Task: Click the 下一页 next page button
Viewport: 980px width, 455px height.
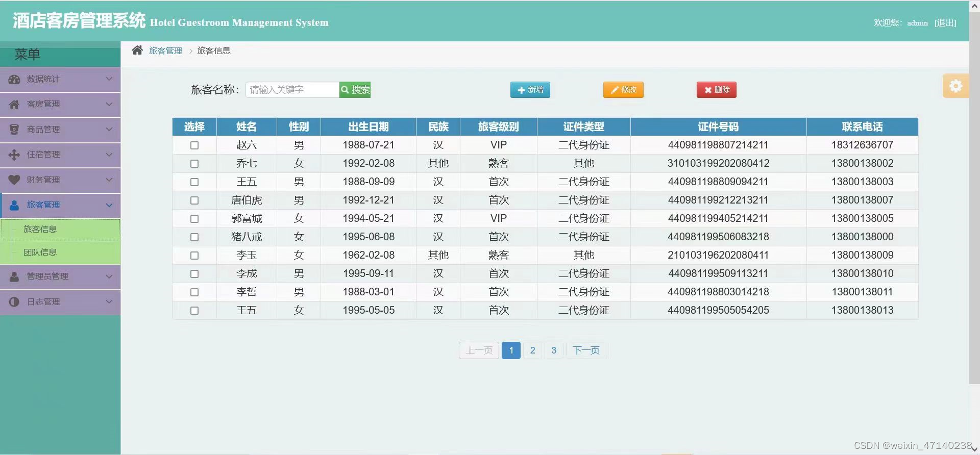Action: 586,350
